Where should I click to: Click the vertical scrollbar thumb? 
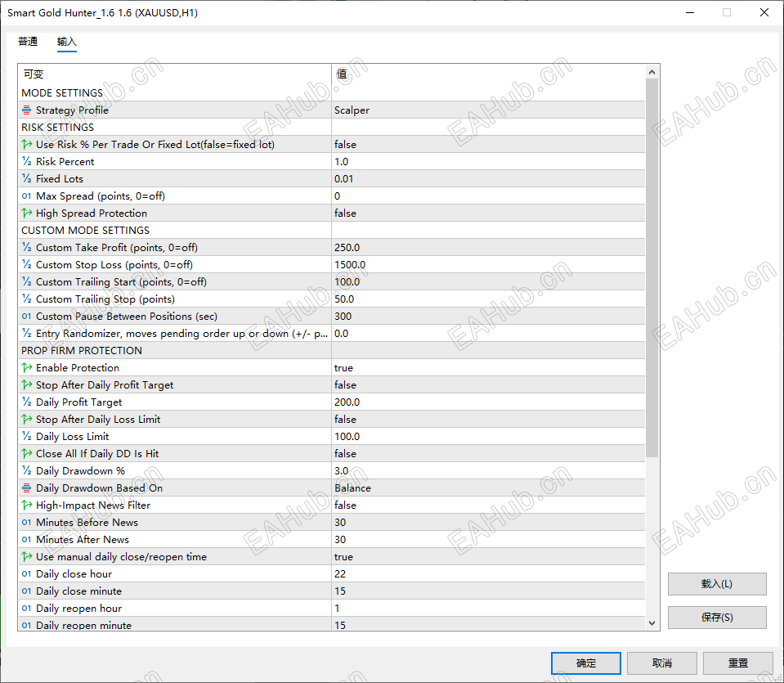pyautogui.click(x=652, y=267)
